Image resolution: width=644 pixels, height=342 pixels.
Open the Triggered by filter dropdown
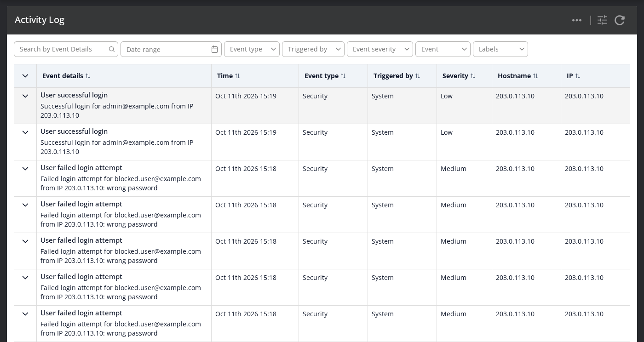(x=313, y=49)
